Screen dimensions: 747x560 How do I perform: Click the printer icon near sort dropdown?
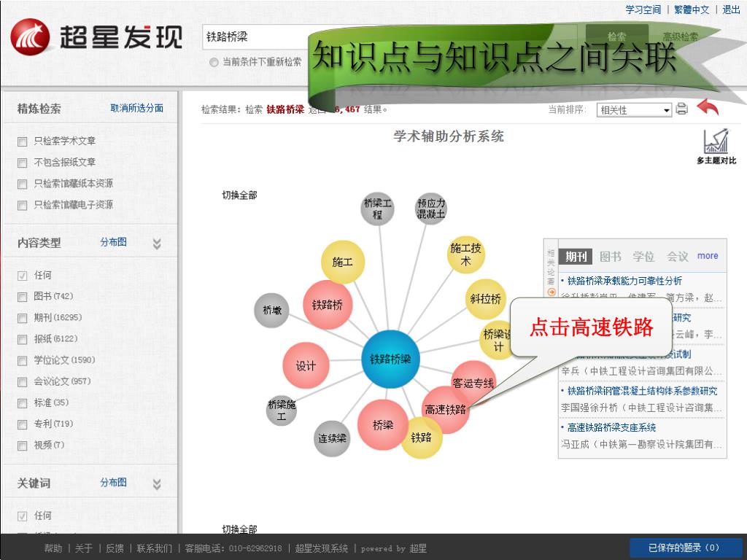[x=682, y=109]
